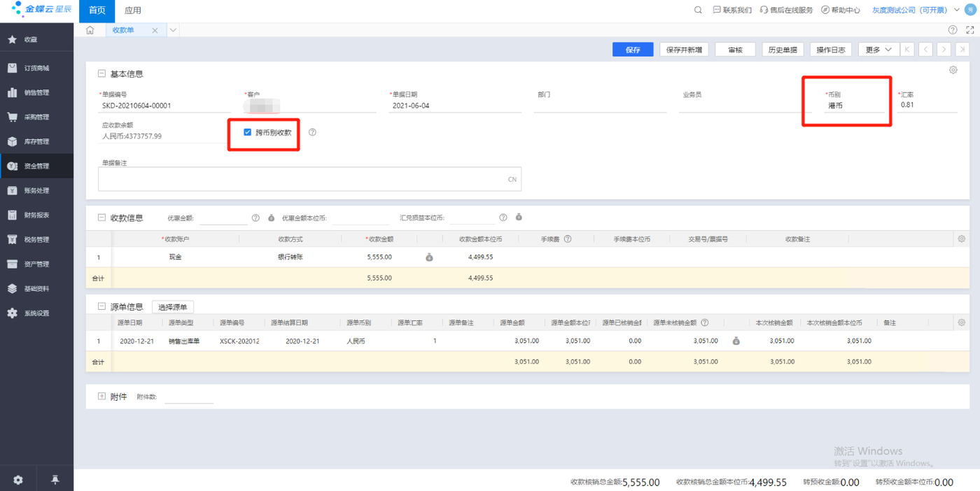
Task: Click the 选择源单 button
Action: pos(173,307)
